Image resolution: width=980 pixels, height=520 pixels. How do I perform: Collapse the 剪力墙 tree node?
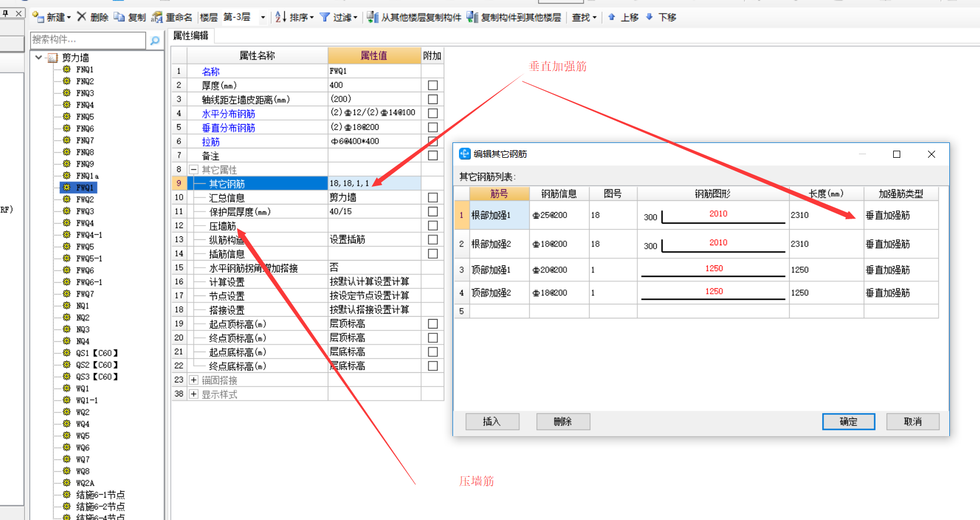38,57
